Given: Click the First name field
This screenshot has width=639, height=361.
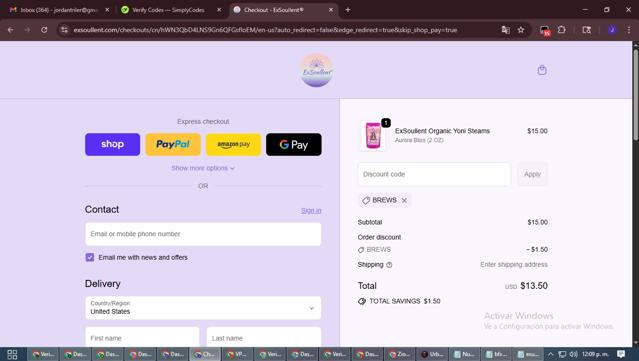Looking at the screenshot, I should pyautogui.click(x=142, y=338).
